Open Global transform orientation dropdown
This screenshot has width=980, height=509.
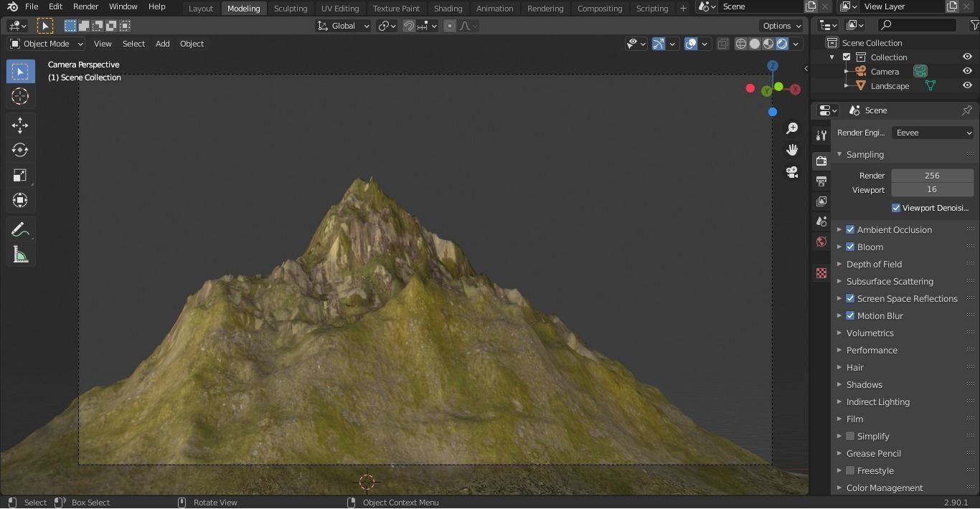click(344, 26)
